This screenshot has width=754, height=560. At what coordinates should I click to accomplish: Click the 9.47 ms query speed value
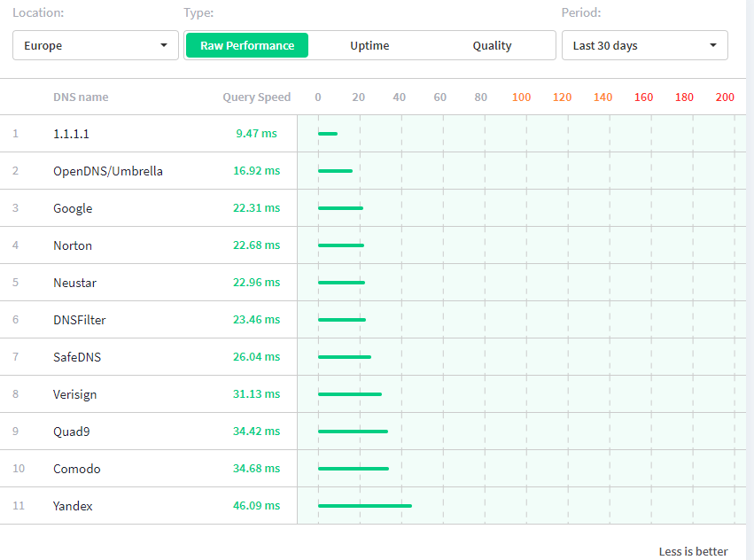point(256,133)
